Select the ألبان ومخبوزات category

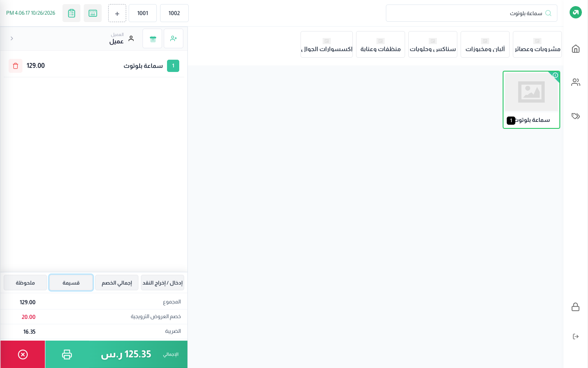(x=485, y=45)
